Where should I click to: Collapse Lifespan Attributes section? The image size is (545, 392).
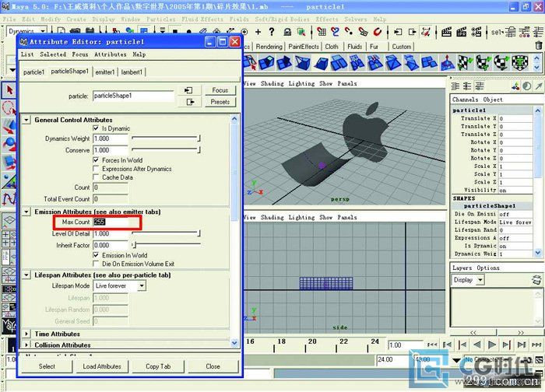(x=26, y=275)
